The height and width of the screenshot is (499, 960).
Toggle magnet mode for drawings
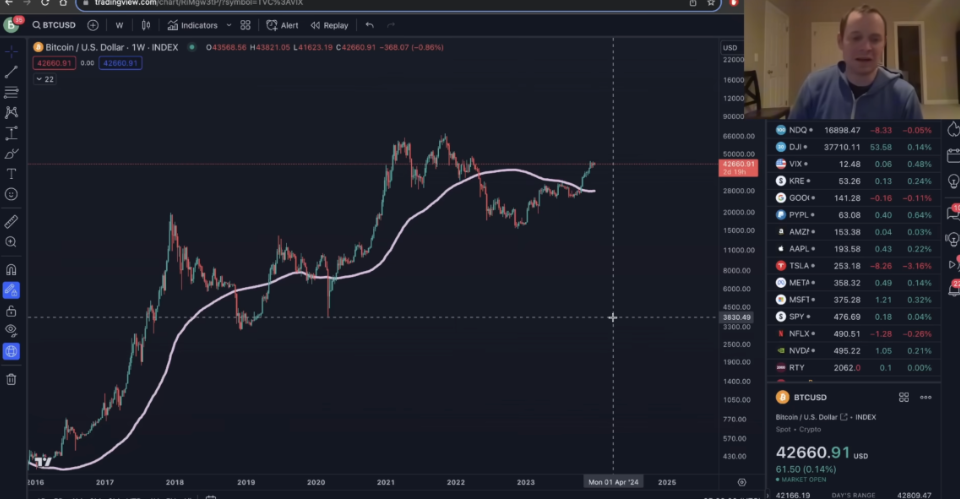point(11,270)
